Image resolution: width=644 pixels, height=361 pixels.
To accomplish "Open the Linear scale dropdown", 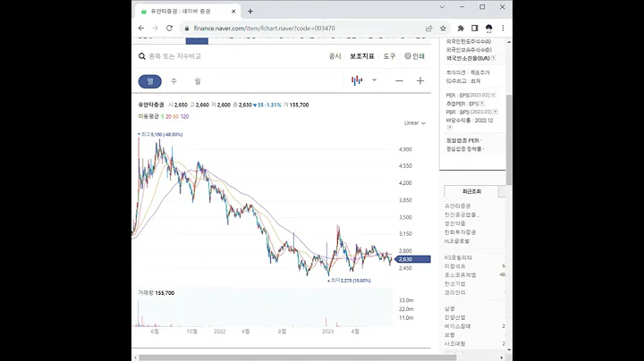I will pos(415,123).
